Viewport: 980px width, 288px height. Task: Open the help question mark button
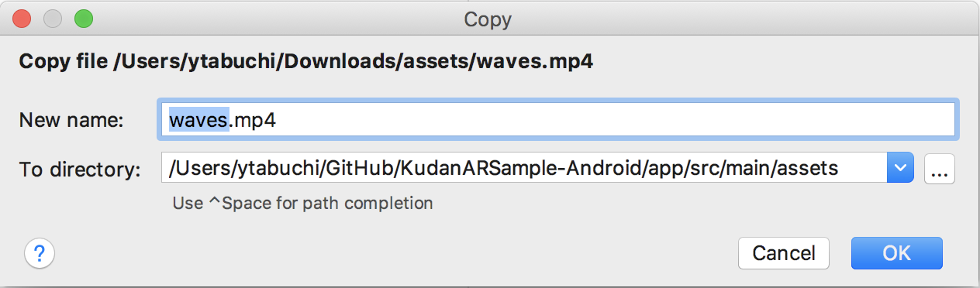click(40, 252)
